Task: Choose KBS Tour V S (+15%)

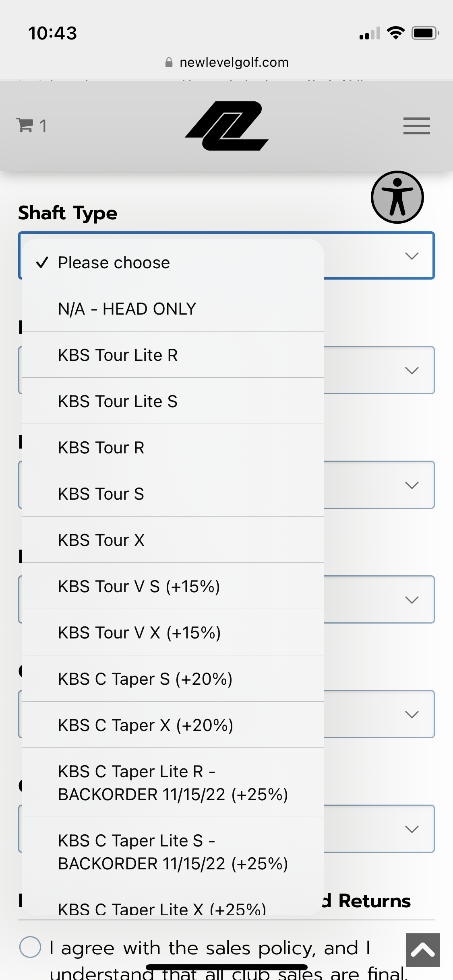Action: [x=139, y=587]
